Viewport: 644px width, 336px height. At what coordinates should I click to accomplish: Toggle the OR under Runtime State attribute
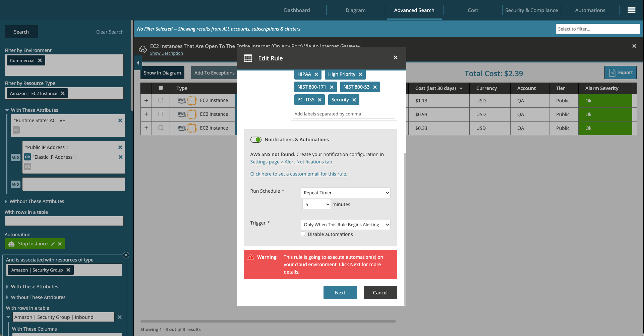[x=16, y=130]
